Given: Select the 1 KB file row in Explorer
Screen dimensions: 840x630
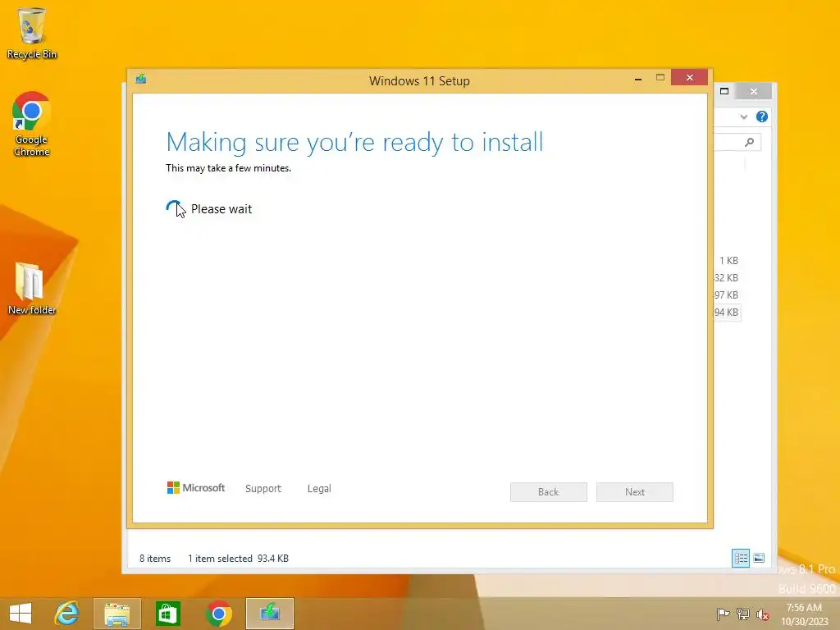Looking at the screenshot, I should coord(727,261).
